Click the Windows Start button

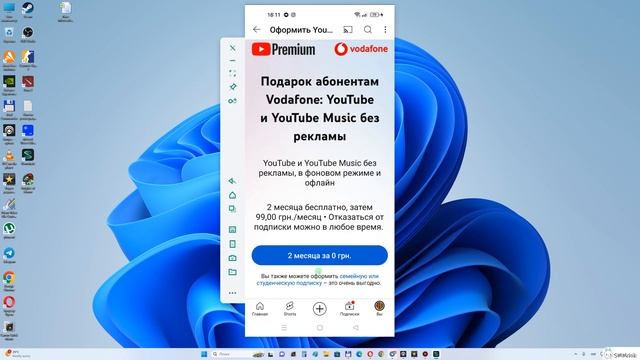(x=204, y=354)
